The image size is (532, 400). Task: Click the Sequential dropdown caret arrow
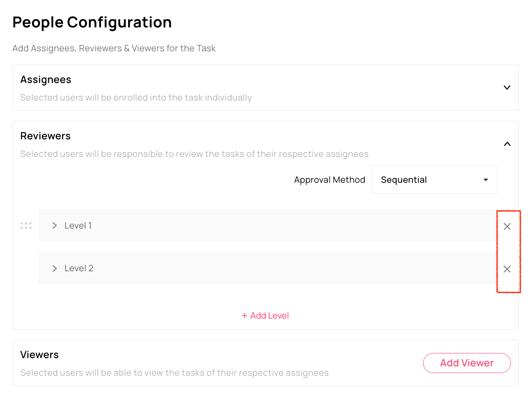point(486,180)
